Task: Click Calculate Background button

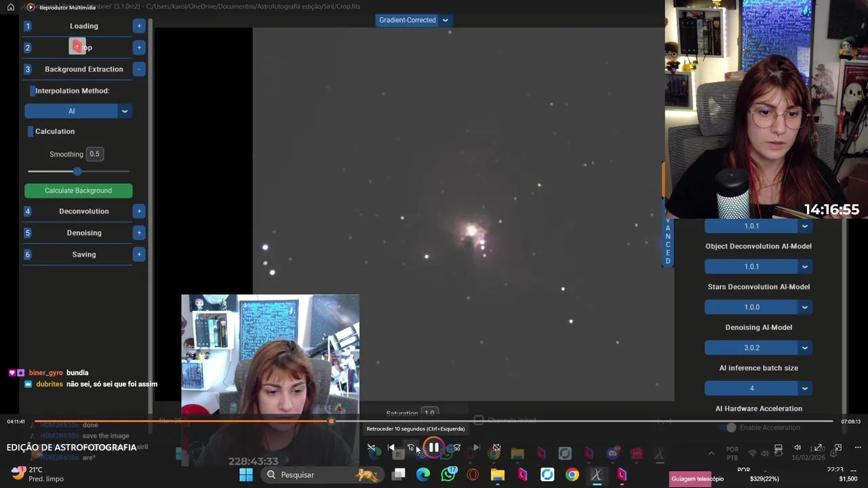Action: tap(78, 190)
